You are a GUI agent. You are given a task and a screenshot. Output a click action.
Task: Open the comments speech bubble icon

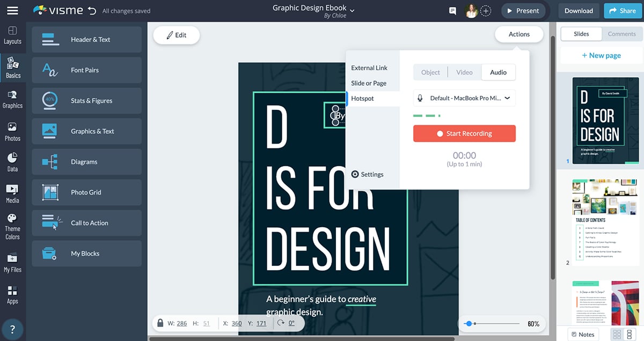(x=452, y=11)
